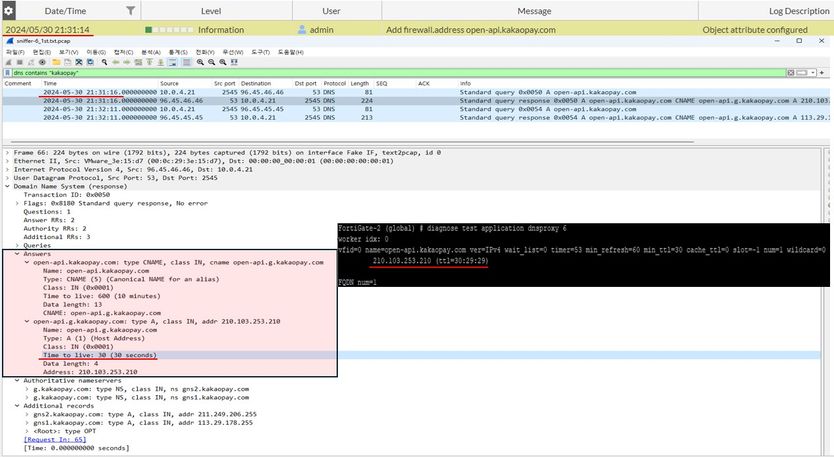Expand the Frame 66 tree row
Screen dimensions: 834x457
pyautogui.click(x=7, y=153)
